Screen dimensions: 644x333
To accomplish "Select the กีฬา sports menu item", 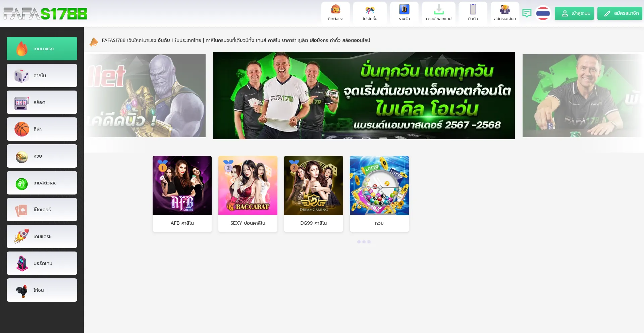I will click(42, 129).
